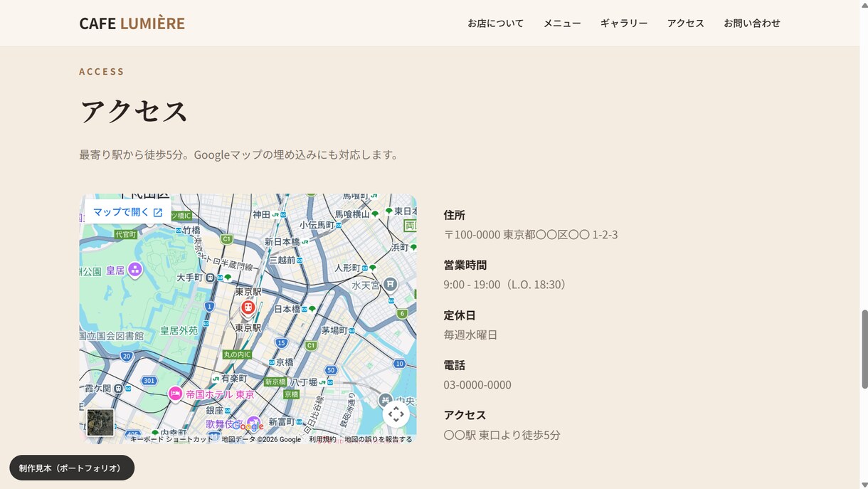Viewport: 868px width, 489px height.
Task: Click the phone number 03-0000-0000
Action: click(477, 385)
